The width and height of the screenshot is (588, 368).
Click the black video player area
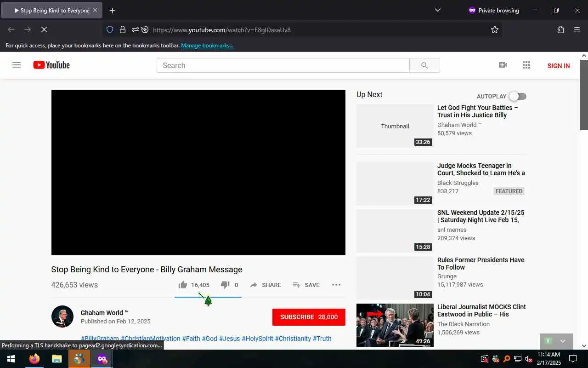198,172
